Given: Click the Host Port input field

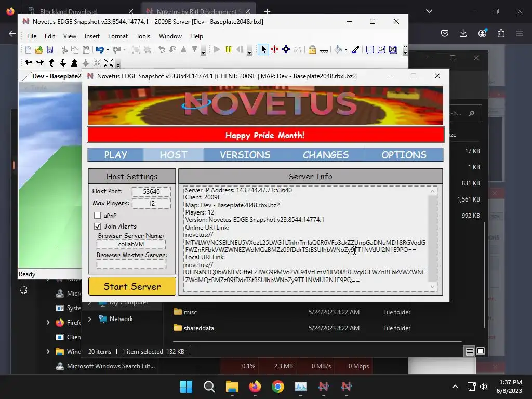Looking at the screenshot, I should pos(151,191).
